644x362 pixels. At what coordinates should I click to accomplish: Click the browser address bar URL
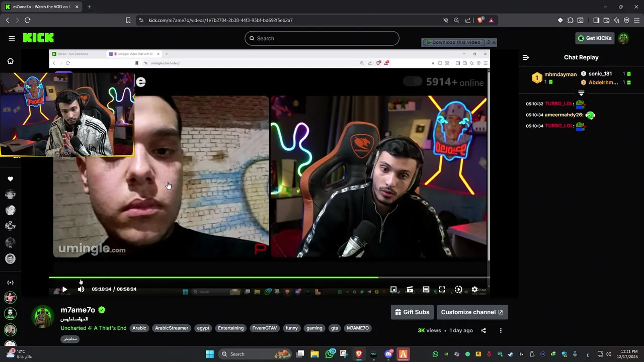coord(220,20)
